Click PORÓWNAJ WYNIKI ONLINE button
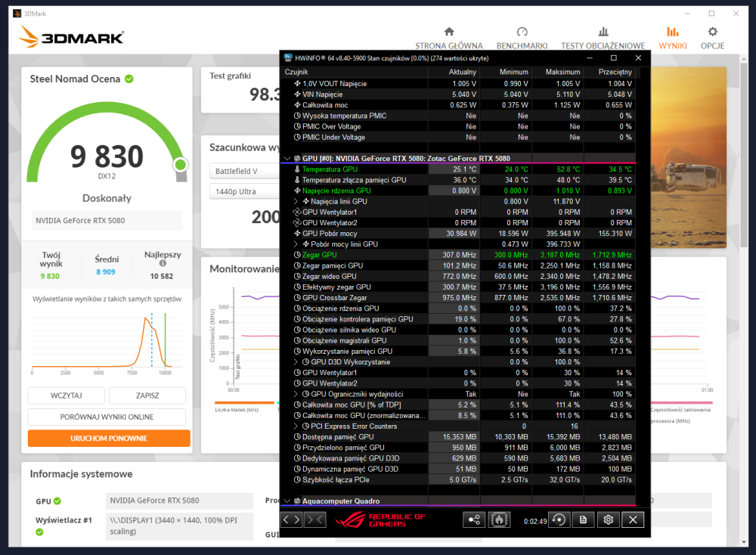 click(x=107, y=417)
